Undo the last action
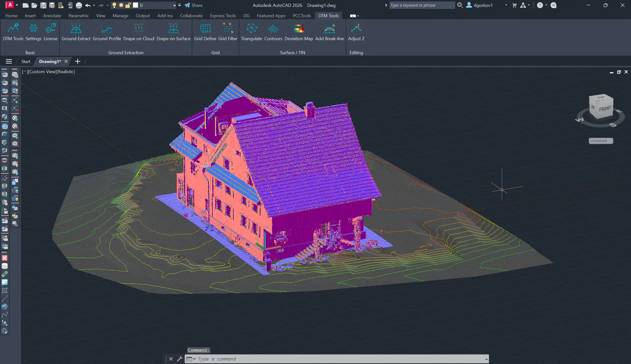 (x=87, y=5)
